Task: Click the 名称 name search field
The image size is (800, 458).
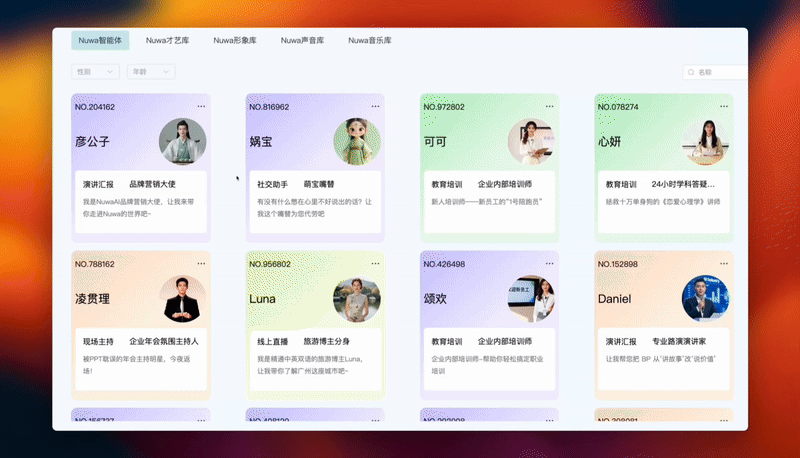Action: (x=718, y=72)
